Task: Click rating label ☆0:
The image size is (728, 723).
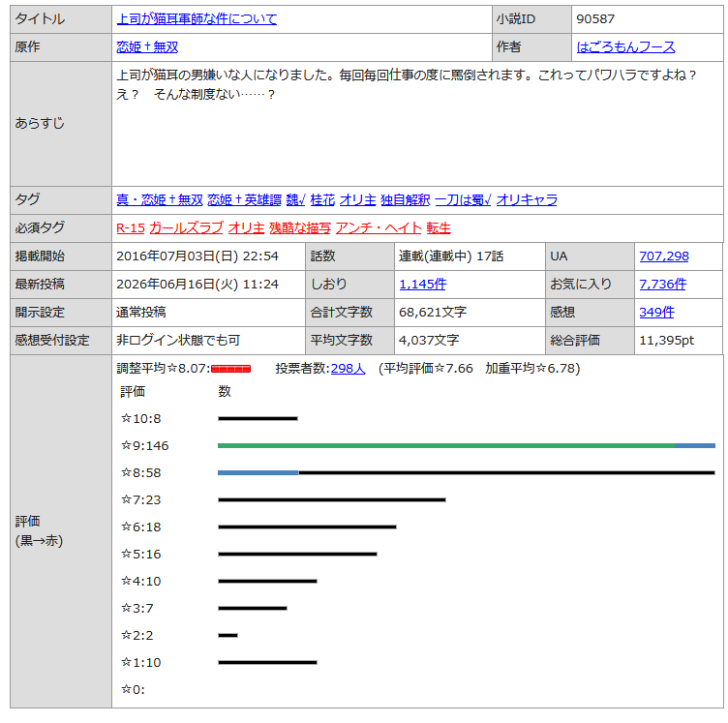Action: pyautogui.click(x=133, y=689)
